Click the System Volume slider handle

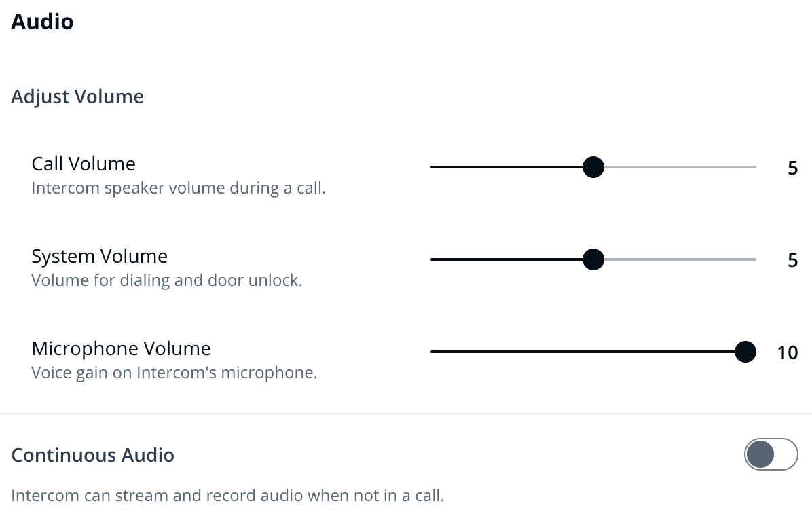coord(593,259)
